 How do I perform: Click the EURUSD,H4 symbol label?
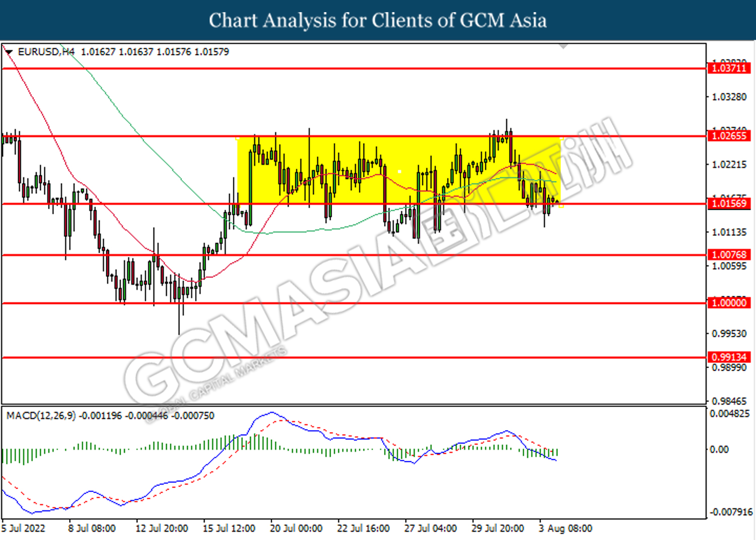[x=46, y=52]
